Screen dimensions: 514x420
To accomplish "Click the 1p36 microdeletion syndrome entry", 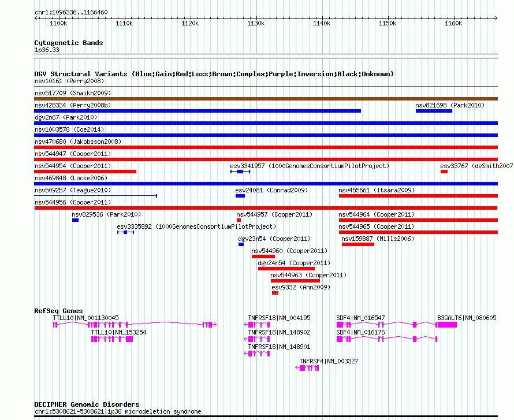I will (118, 411).
